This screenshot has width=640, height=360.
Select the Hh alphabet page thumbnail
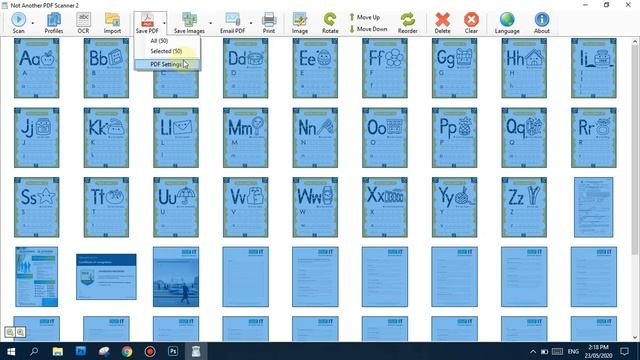pyautogui.click(x=524, y=68)
